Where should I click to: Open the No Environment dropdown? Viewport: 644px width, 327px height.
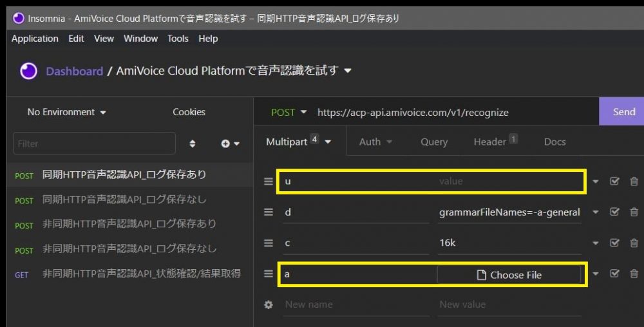[x=66, y=112]
